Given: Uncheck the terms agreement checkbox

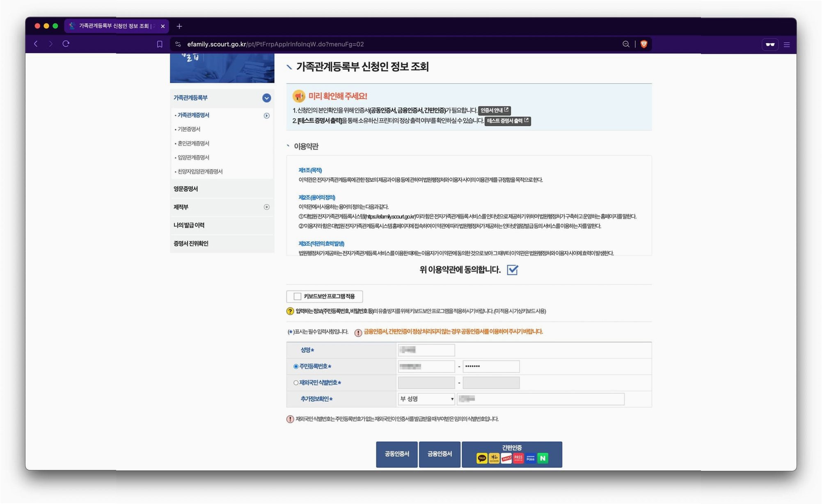Looking at the screenshot, I should (x=512, y=270).
